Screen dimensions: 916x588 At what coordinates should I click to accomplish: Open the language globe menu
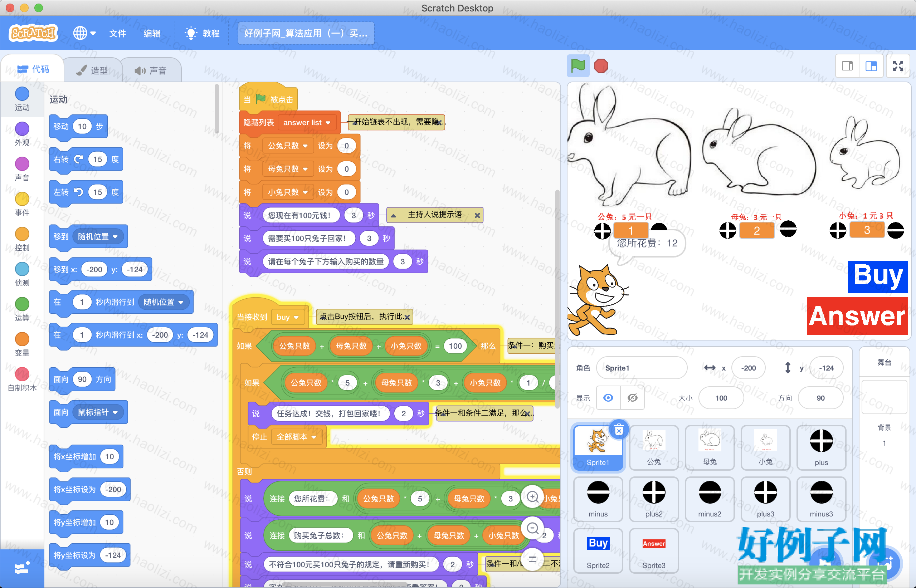[84, 33]
